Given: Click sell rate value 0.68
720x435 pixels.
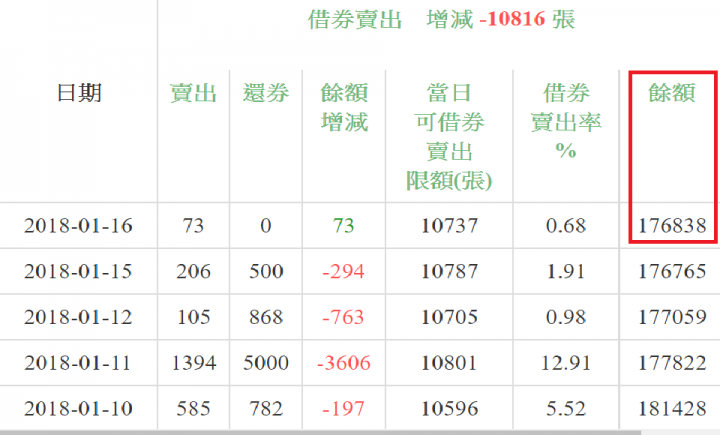Looking at the screenshot, I should (x=566, y=226).
